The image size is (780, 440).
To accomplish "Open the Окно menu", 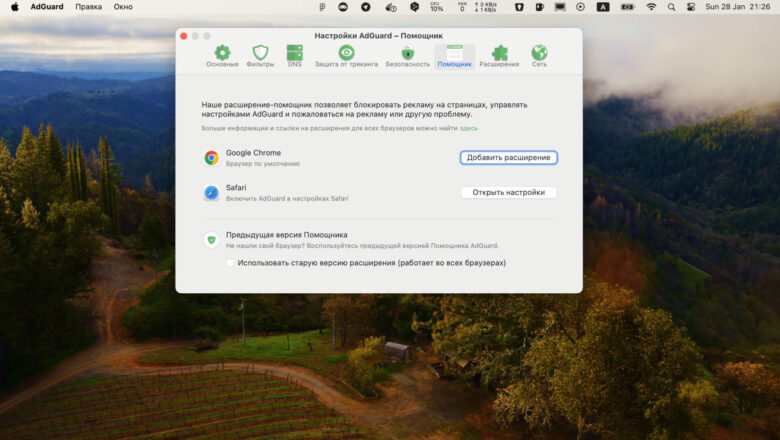I will point(123,7).
